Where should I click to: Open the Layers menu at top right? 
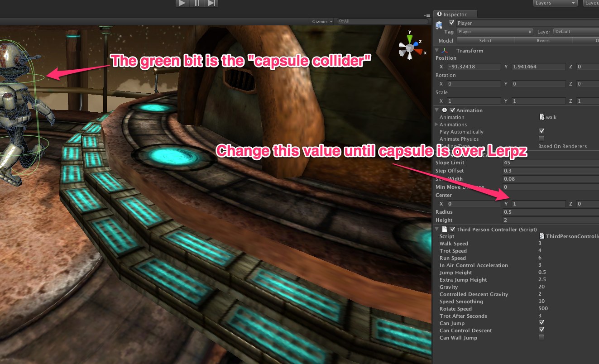tap(555, 3)
